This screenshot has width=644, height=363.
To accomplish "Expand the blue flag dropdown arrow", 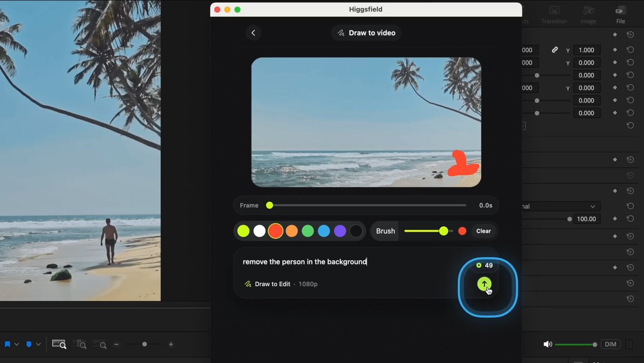I will pyautogui.click(x=17, y=344).
